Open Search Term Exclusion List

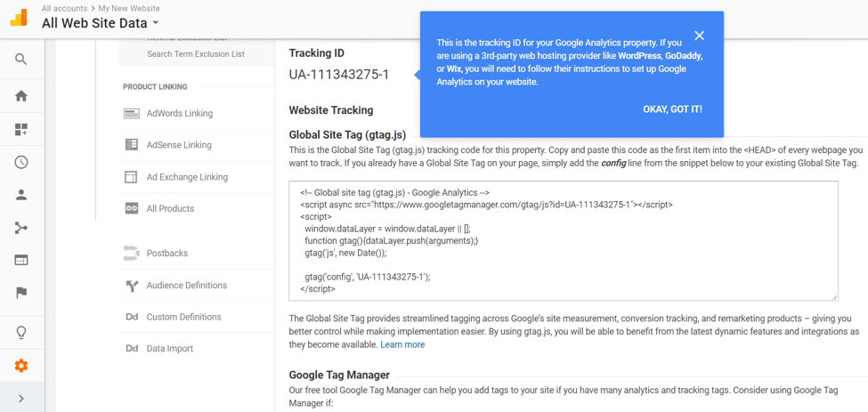pos(196,54)
